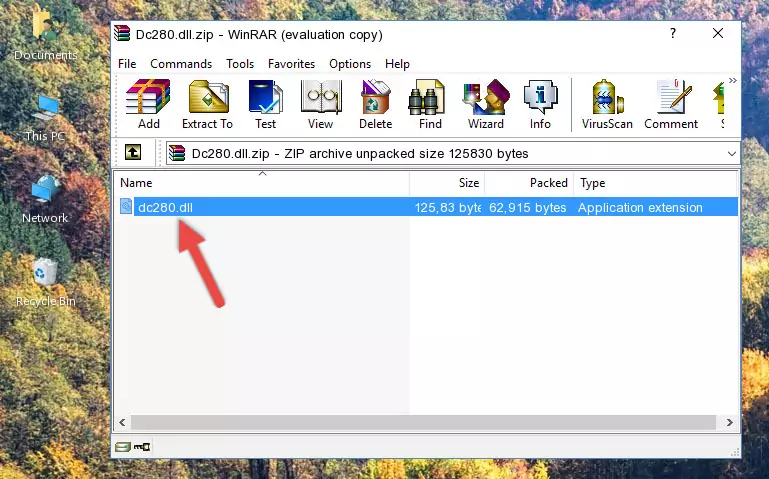
Task: Sort by the Type column header
Action: [x=655, y=183]
